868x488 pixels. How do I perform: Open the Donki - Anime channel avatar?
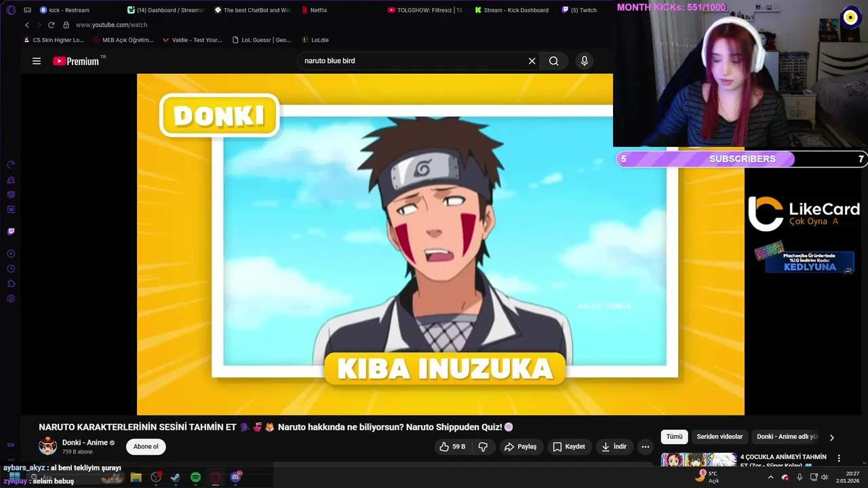click(47, 446)
